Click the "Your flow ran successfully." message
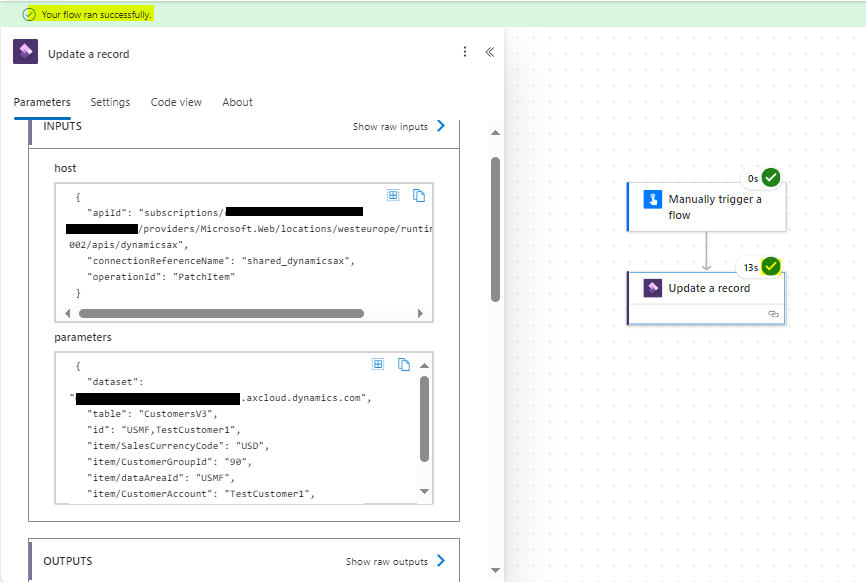The width and height of the screenshot is (866, 582). 96,14
